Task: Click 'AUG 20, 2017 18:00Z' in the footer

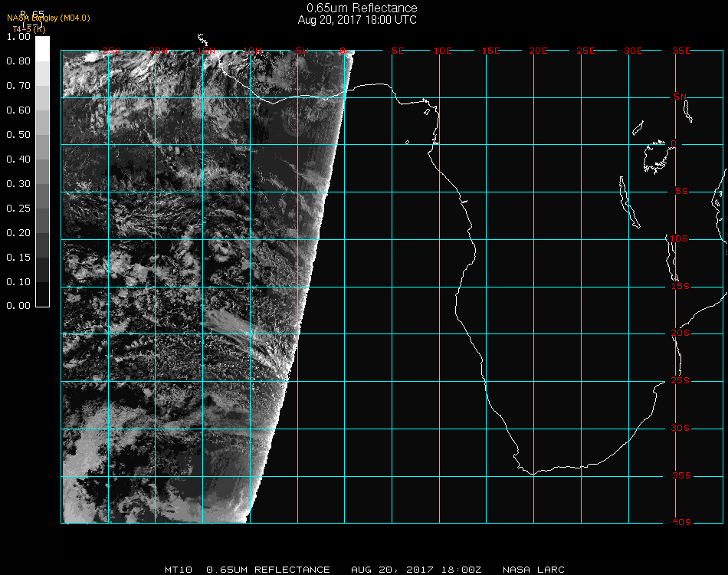Action: pyautogui.click(x=416, y=570)
